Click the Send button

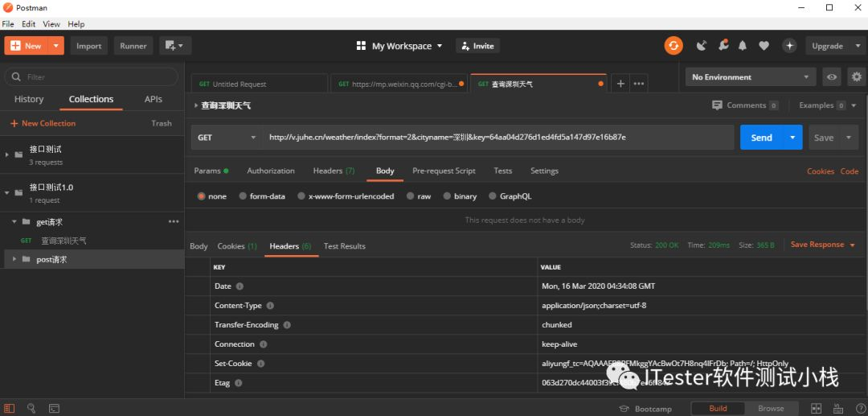pos(762,138)
